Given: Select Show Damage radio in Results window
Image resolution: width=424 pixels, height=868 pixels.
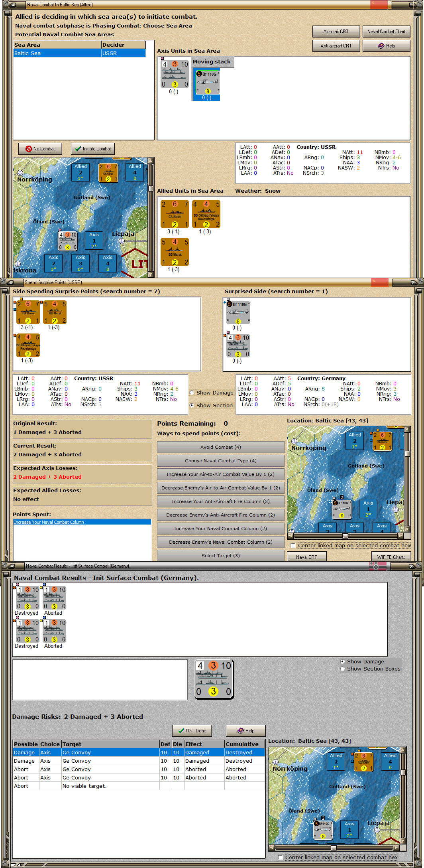Looking at the screenshot, I should pyautogui.click(x=342, y=661).
